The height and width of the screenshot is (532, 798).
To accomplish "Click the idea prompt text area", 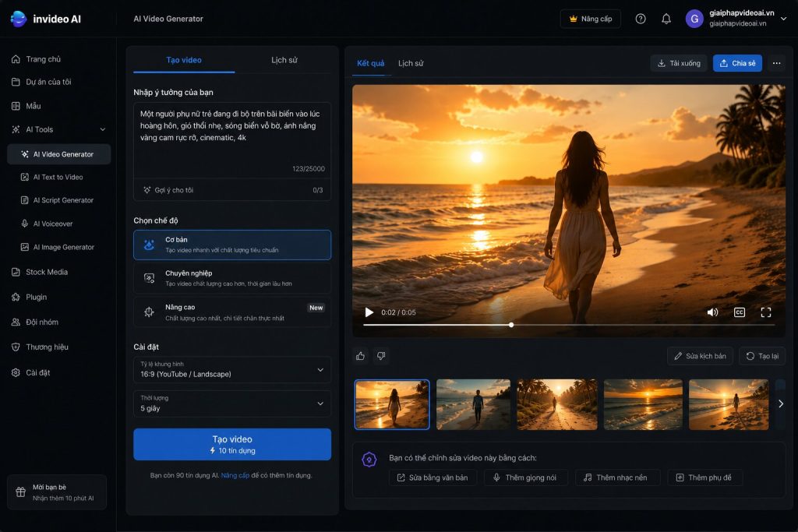I will tap(232, 140).
